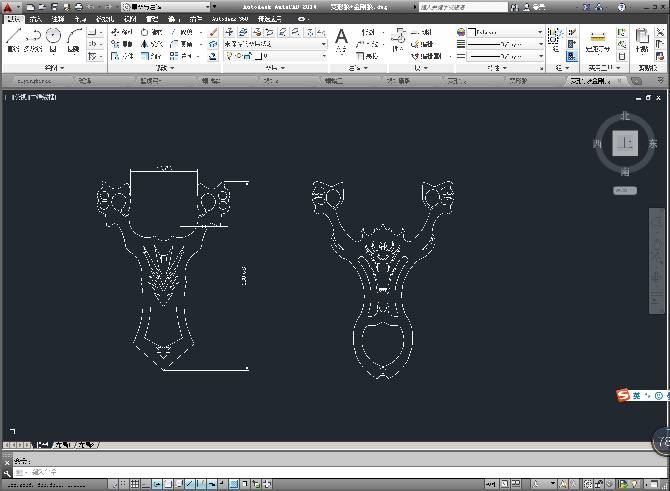Viewport: 670px width, 491px height.
Task: Switch to the Home ribbon tab
Action: 14,19
